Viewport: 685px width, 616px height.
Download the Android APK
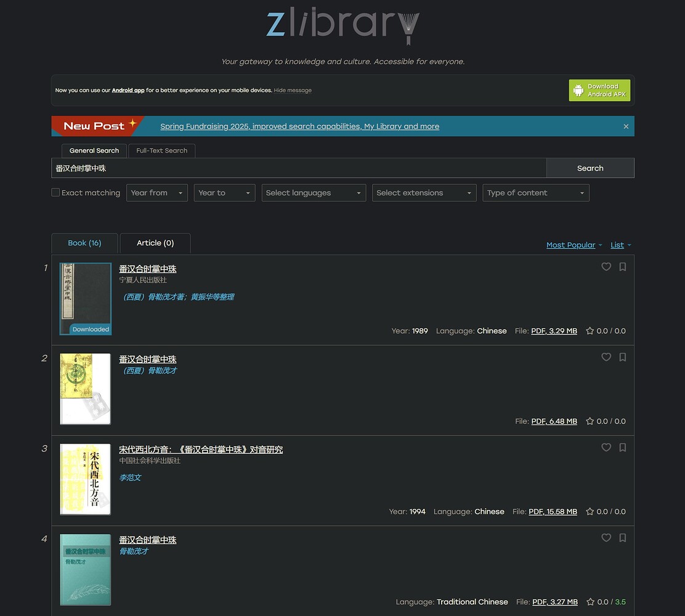599,91
